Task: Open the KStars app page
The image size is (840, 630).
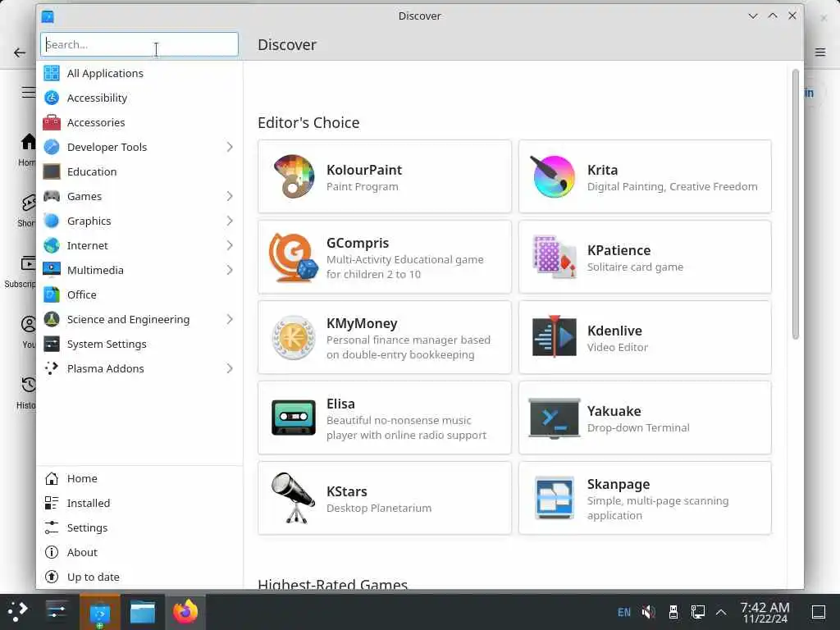Action: 385,498
